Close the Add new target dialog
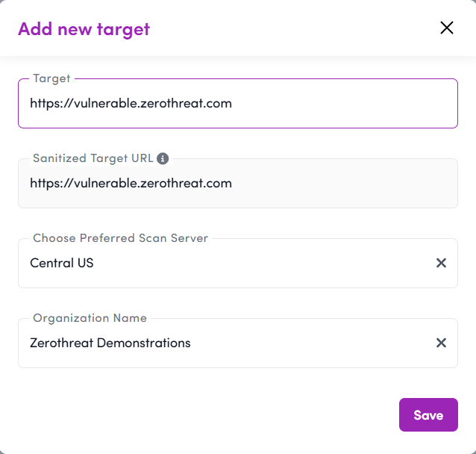The image size is (476, 454). coord(447,28)
